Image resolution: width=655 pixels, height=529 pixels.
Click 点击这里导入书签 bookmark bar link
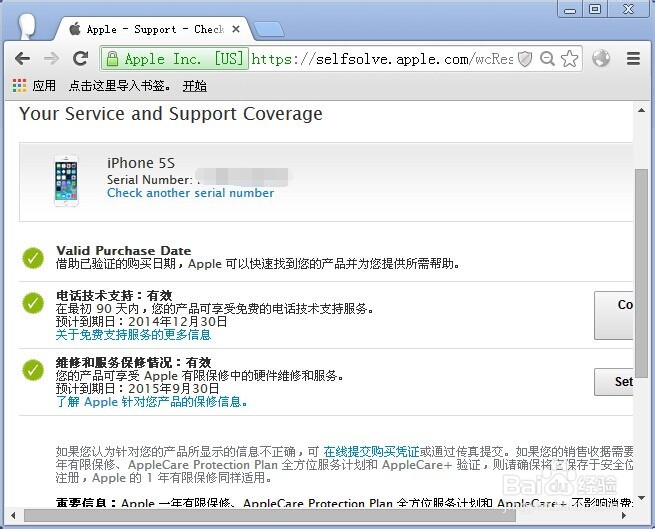coord(120,86)
